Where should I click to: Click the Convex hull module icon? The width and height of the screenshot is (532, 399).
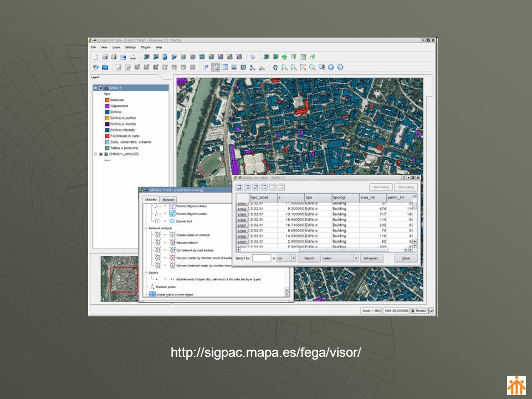coord(172,221)
